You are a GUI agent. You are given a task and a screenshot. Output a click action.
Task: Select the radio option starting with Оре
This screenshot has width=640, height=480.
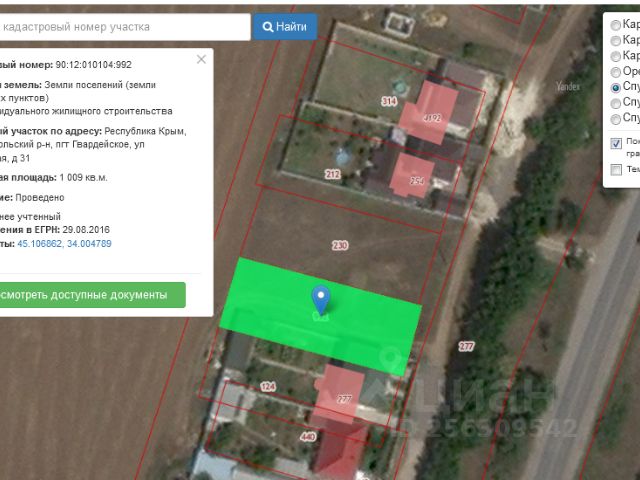[615, 72]
